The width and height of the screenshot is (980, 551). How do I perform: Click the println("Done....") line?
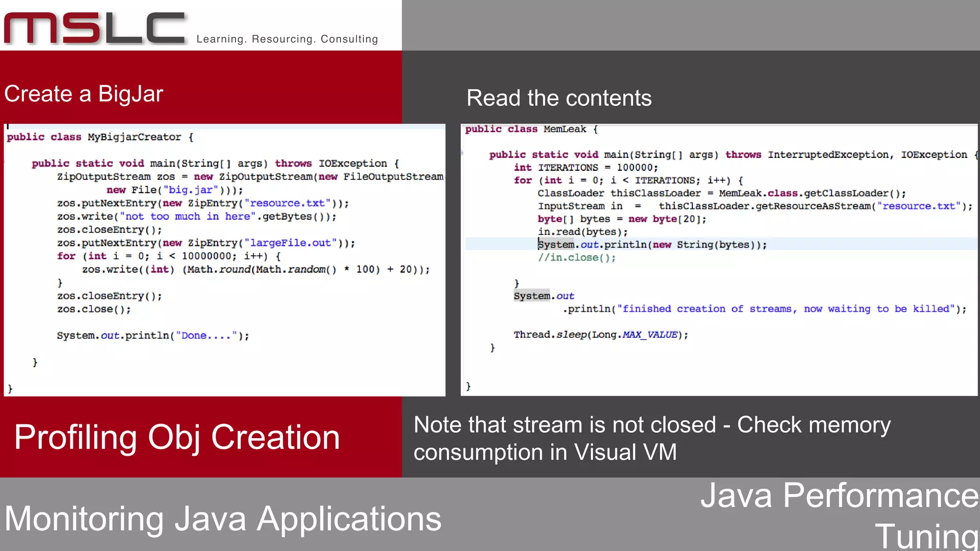pos(153,336)
